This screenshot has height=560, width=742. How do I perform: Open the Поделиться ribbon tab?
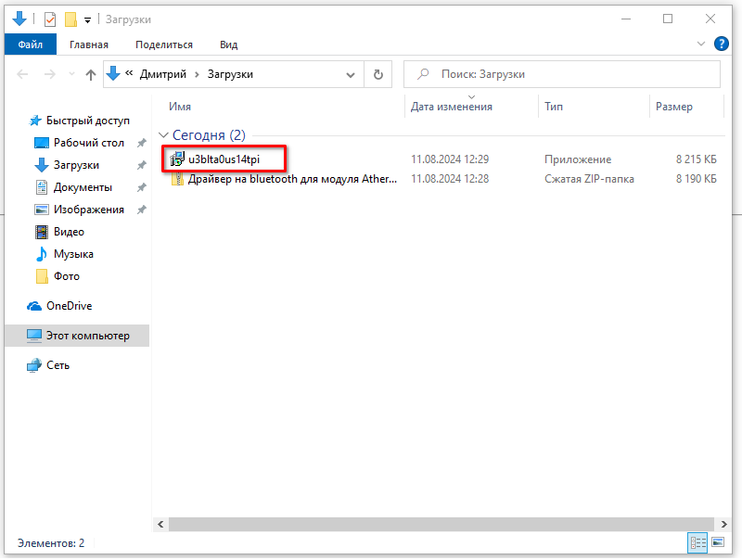click(x=163, y=45)
